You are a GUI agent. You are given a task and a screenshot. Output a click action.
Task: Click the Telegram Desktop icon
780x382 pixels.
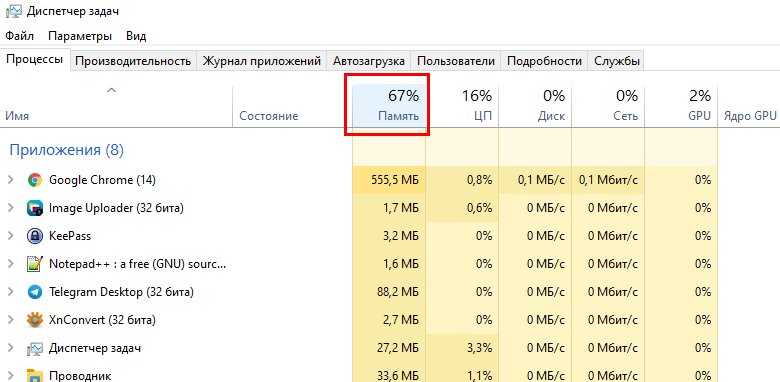pos(34,292)
